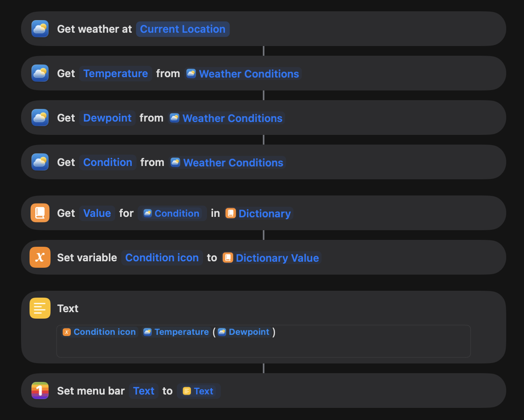Open the Temperature detail picker
The image size is (524, 420).
click(x=116, y=73)
